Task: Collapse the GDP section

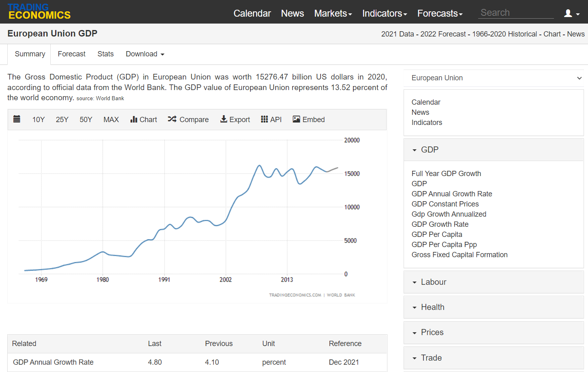Action: coord(494,150)
